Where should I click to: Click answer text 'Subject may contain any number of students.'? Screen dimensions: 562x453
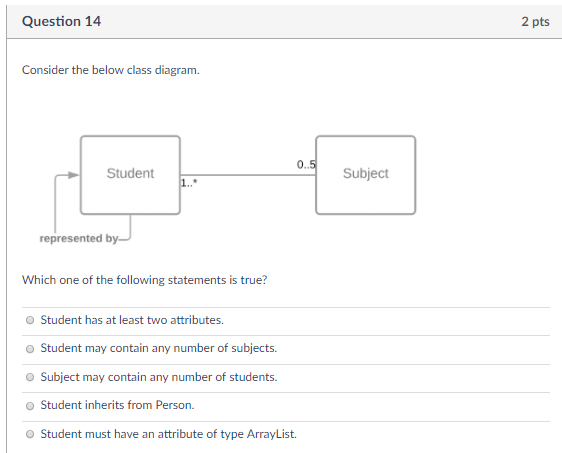click(159, 377)
